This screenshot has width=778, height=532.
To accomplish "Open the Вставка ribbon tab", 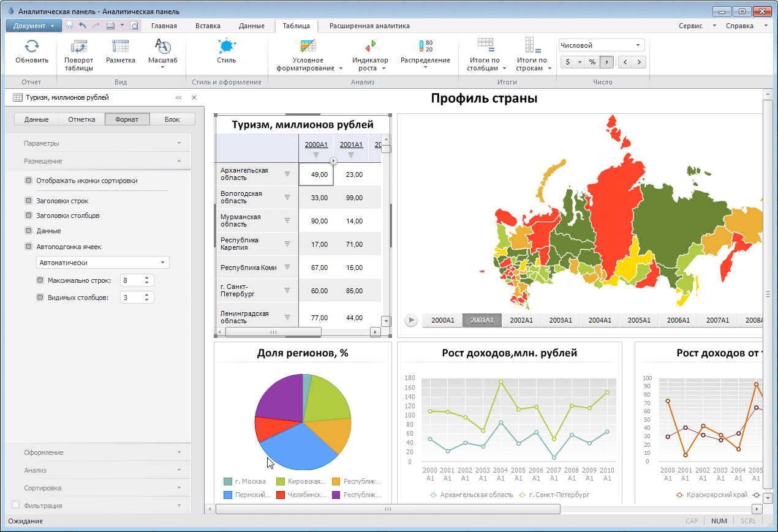I will tap(208, 26).
